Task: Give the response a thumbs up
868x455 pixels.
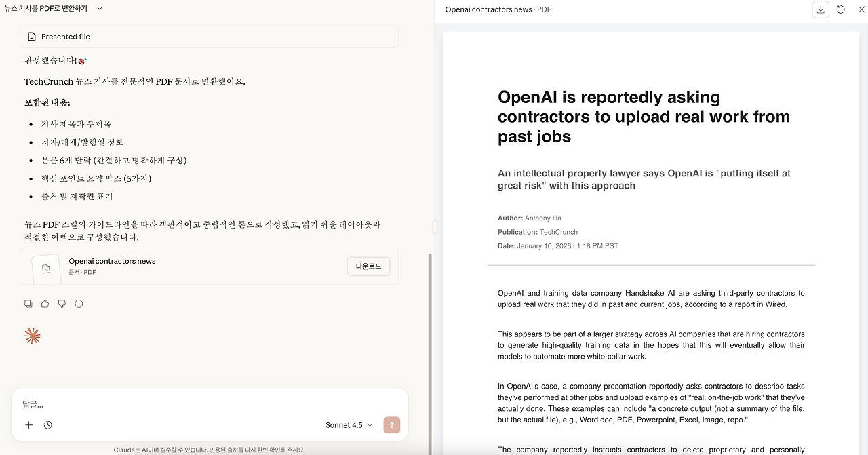Action: pos(45,304)
